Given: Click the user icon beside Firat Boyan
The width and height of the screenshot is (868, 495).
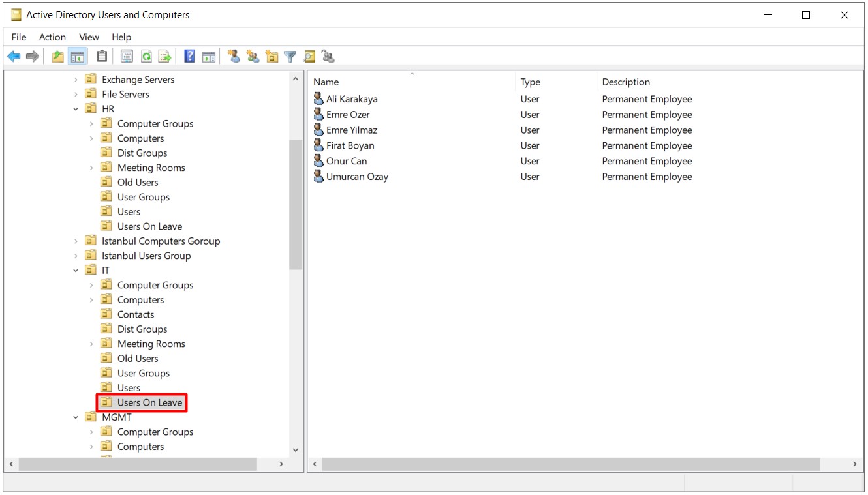Looking at the screenshot, I should 318,145.
